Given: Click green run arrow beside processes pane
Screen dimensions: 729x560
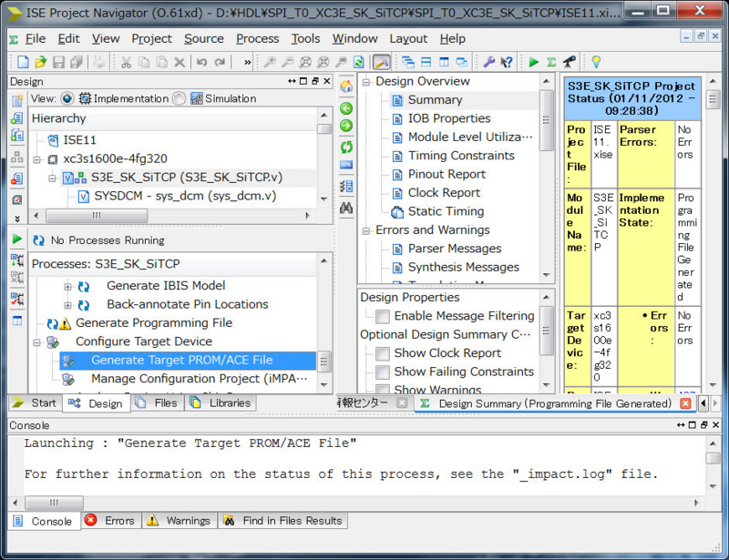Looking at the screenshot, I should [x=17, y=239].
